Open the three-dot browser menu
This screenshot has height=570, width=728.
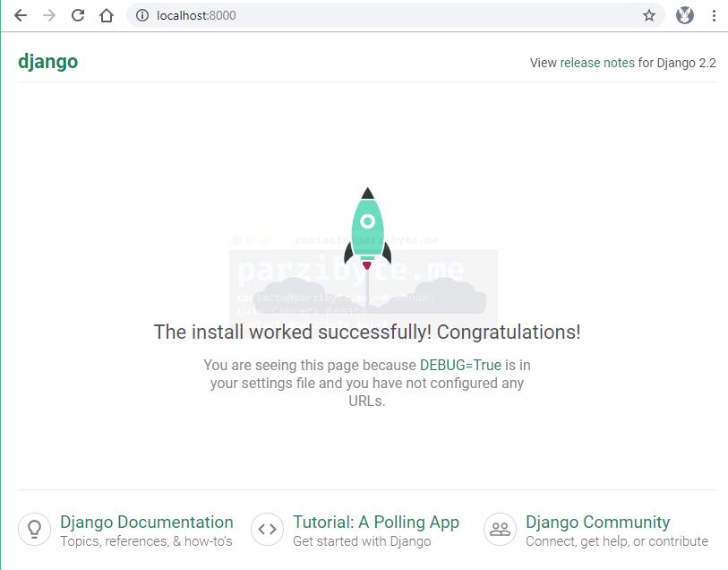[x=714, y=15]
